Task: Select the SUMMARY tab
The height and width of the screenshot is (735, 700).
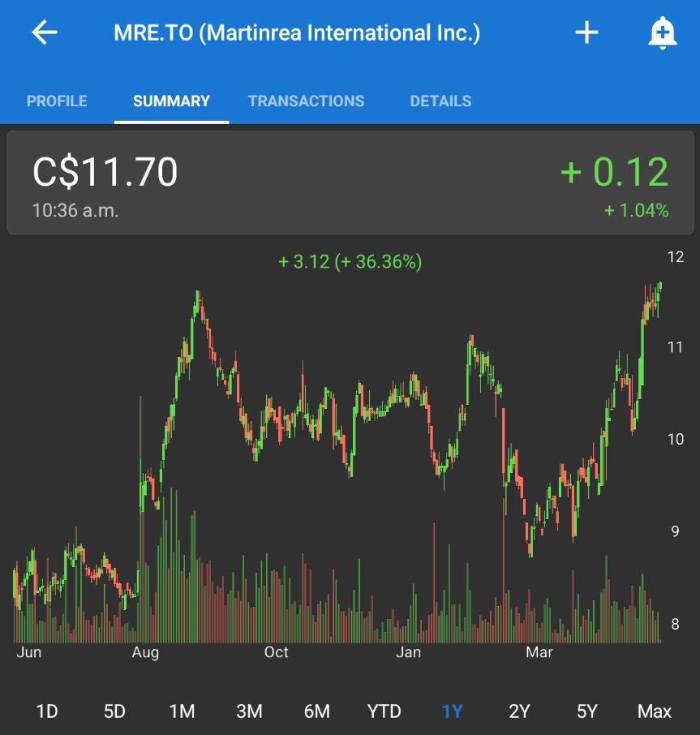Action: (x=171, y=101)
